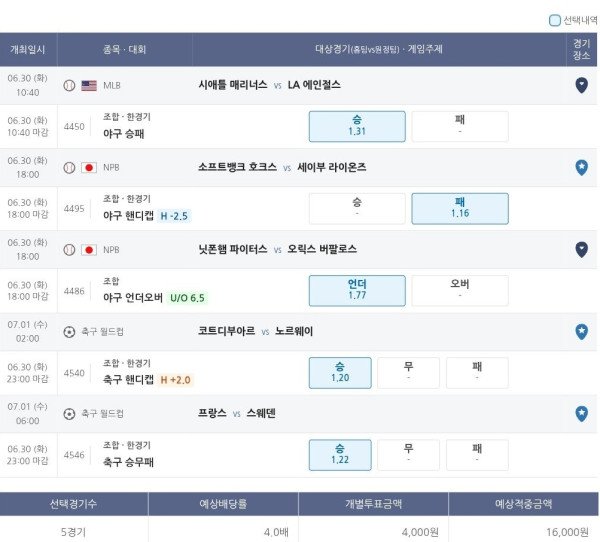The image size is (600, 542).
Task: Open starred venue pin for France vs Sweden
Action: pyautogui.click(x=581, y=414)
